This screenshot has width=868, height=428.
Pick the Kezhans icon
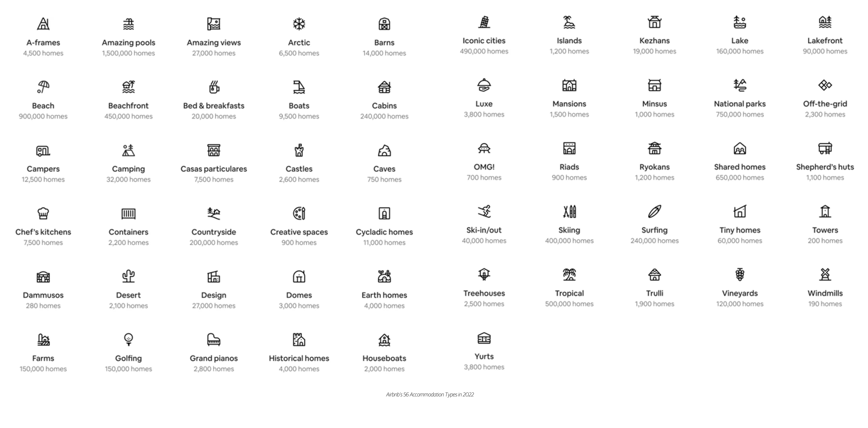[x=654, y=22]
